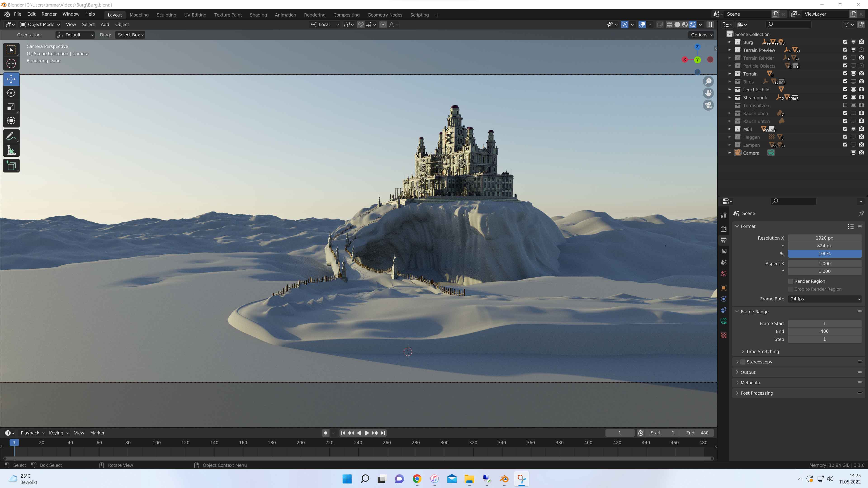
Task: Open the Object Mode dropdown
Action: pos(40,25)
